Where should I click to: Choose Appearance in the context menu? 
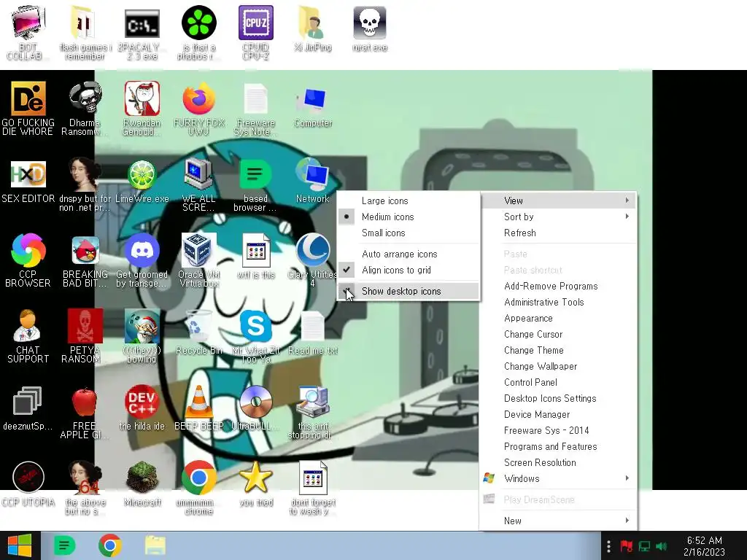point(558,318)
